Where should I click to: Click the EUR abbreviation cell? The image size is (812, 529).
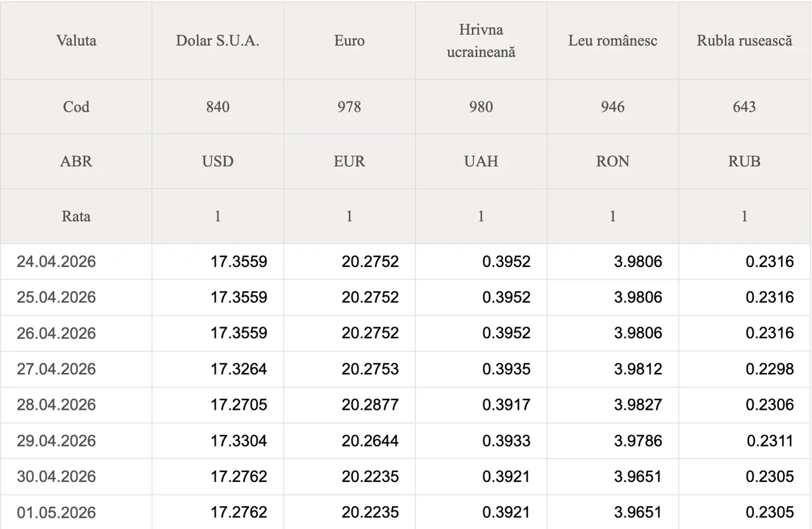[350, 161]
